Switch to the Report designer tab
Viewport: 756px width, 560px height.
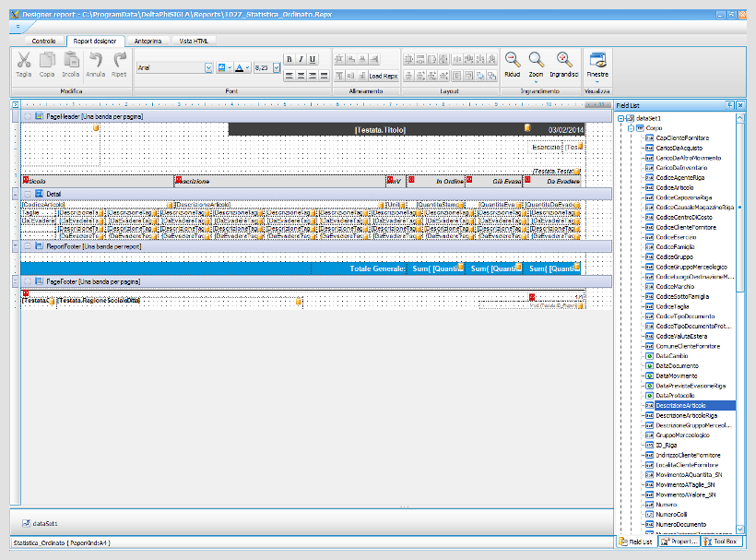click(x=95, y=41)
